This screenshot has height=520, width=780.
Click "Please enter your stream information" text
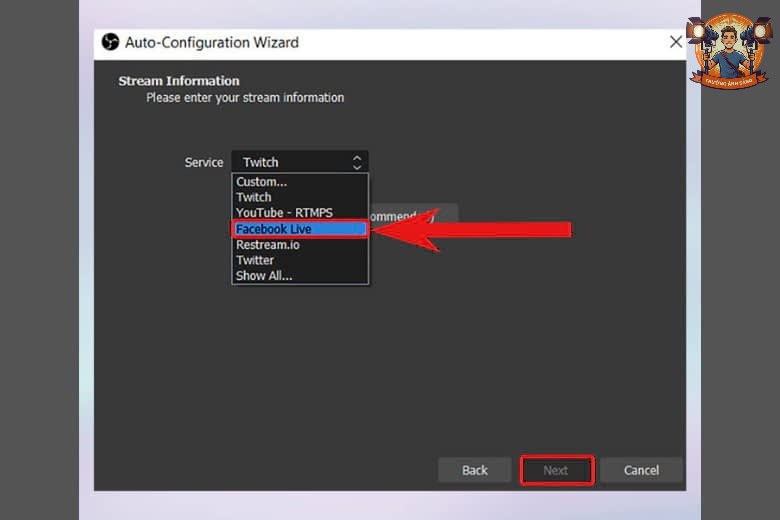245,98
